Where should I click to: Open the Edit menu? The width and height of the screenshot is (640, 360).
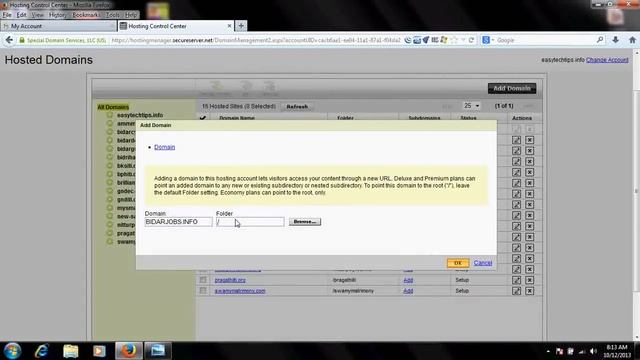21,15
